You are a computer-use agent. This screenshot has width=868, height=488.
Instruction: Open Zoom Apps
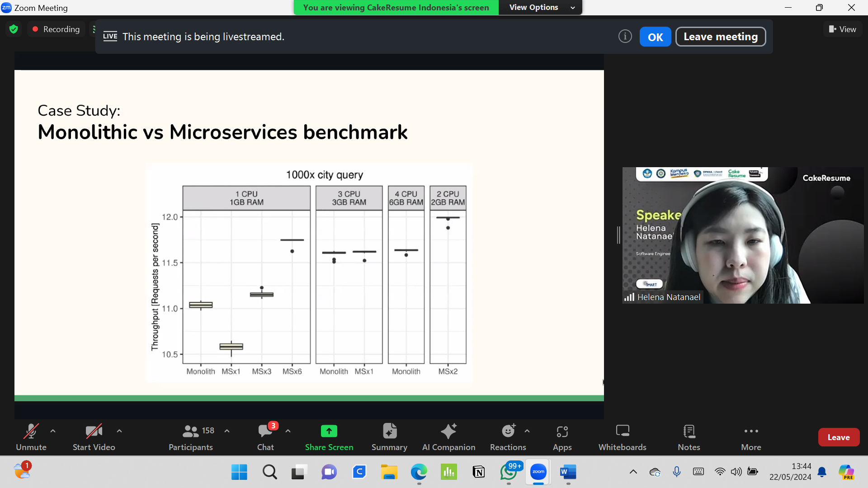[562, 437]
